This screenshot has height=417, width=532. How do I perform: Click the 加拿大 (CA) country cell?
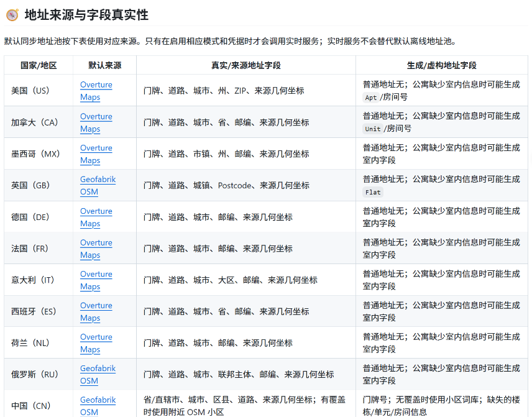tap(39, 122)
